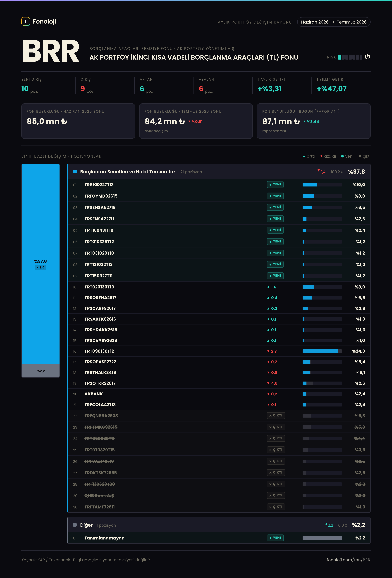Select the "azaldı" legend item
Image resolution: width=392 pixels, height=578 pixels.
328,156
